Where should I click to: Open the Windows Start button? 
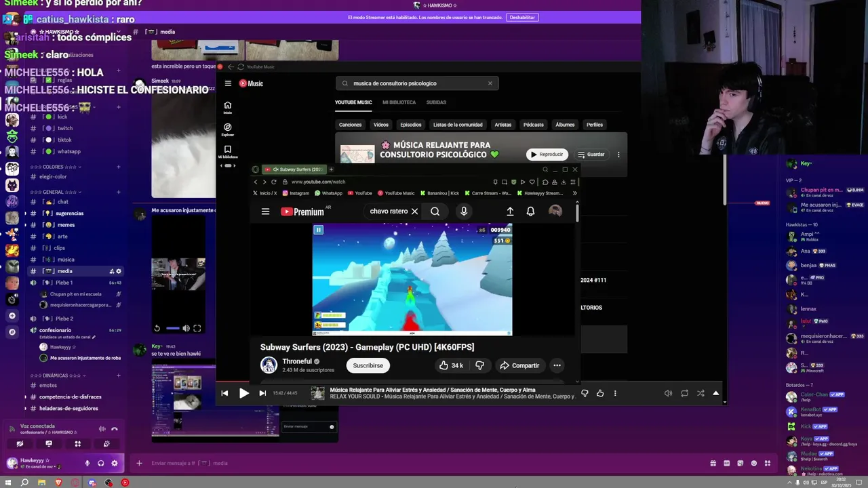(8, 483)
